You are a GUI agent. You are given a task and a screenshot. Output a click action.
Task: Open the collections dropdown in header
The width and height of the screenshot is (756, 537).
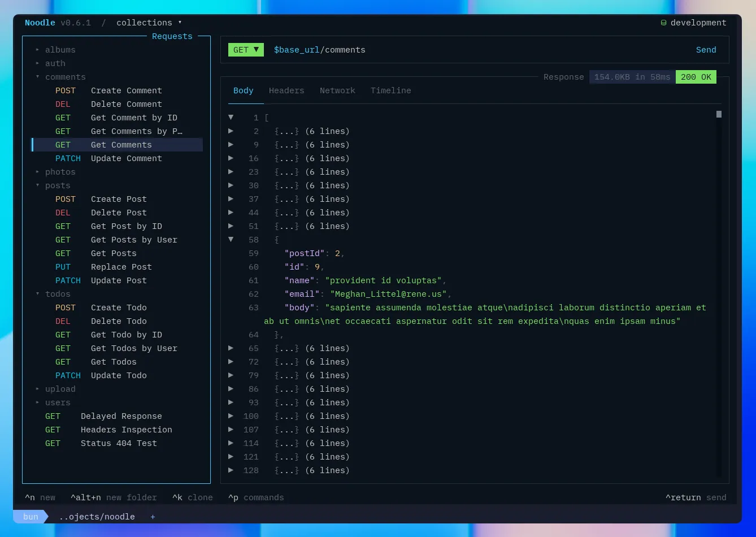pos(149,23)
